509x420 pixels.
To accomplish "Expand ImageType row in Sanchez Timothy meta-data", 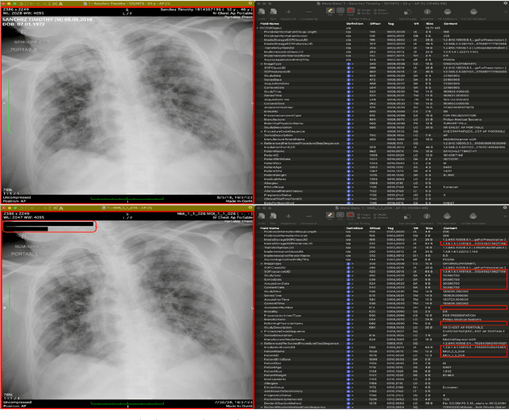I will [261, 64].
